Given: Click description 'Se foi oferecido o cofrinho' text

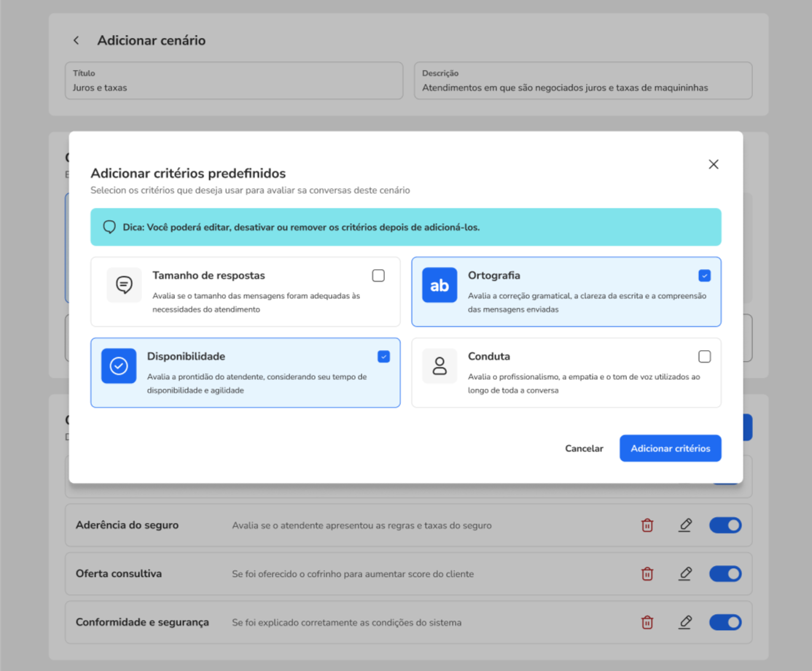Looking at the screenshot, I should [x=353, y=573].
